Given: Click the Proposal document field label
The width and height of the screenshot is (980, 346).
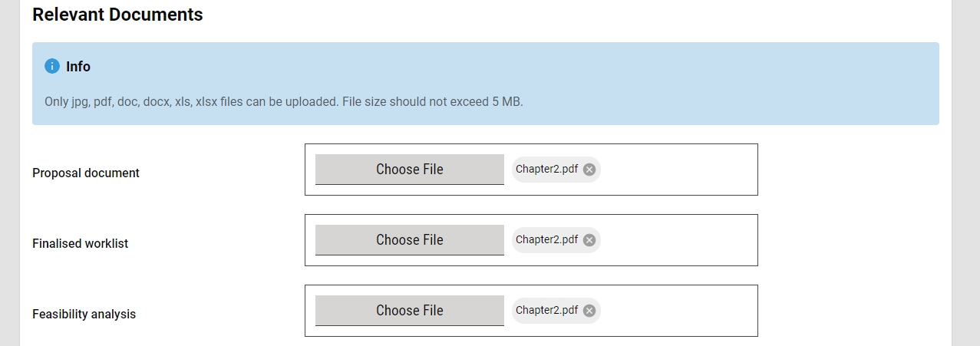Looking at the screenshot, I should 86,173.
